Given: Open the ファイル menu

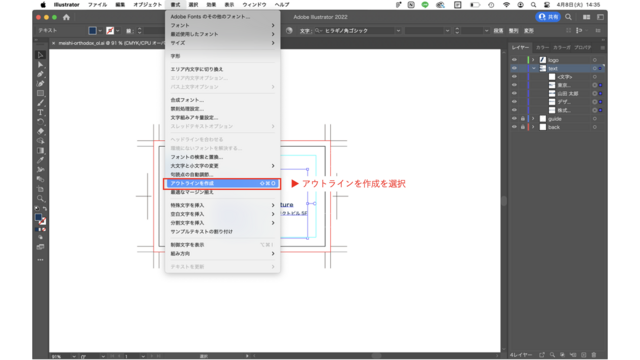Looking at the screenshot, I should coord(98,5).
